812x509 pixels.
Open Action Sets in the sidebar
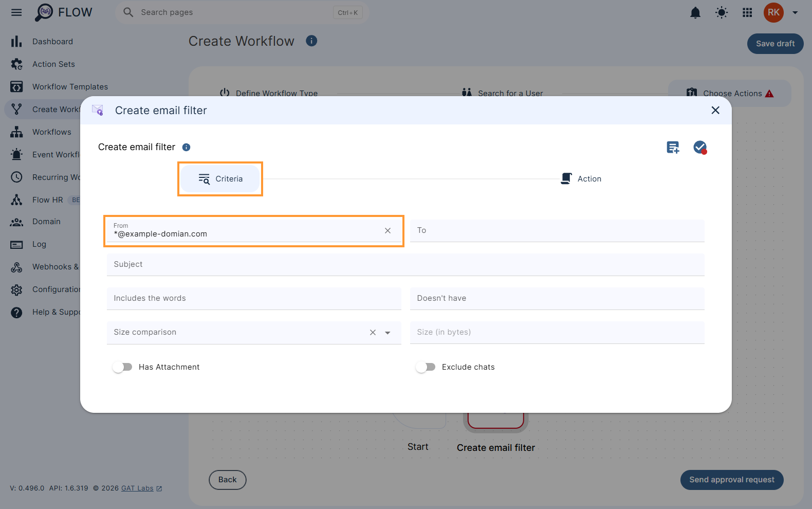point(53,64)
